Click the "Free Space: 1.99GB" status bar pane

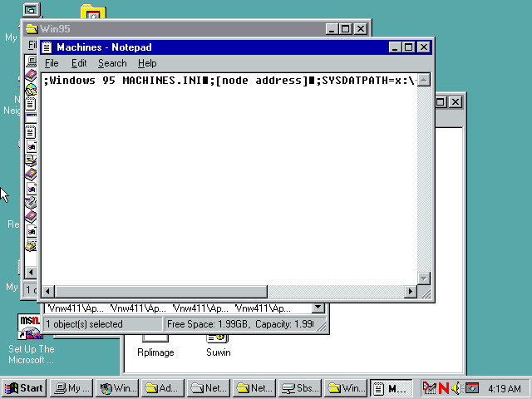(x=241, y=324)
